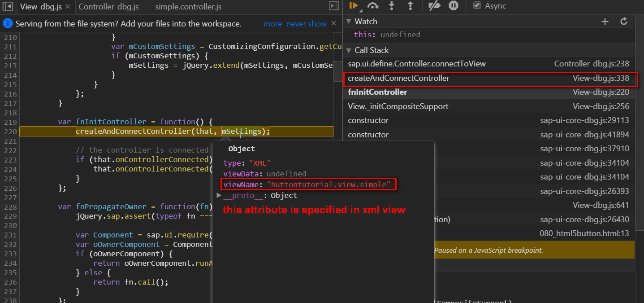Collapse the Watch section

[349, 22]
